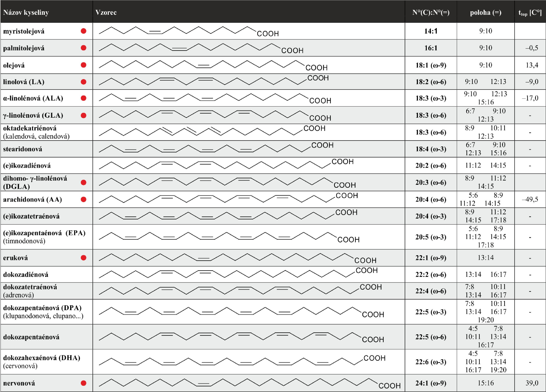Click the structural formula of nervonová
The height and width of the screenshot is (392, 546).
[x=250, y=384]
